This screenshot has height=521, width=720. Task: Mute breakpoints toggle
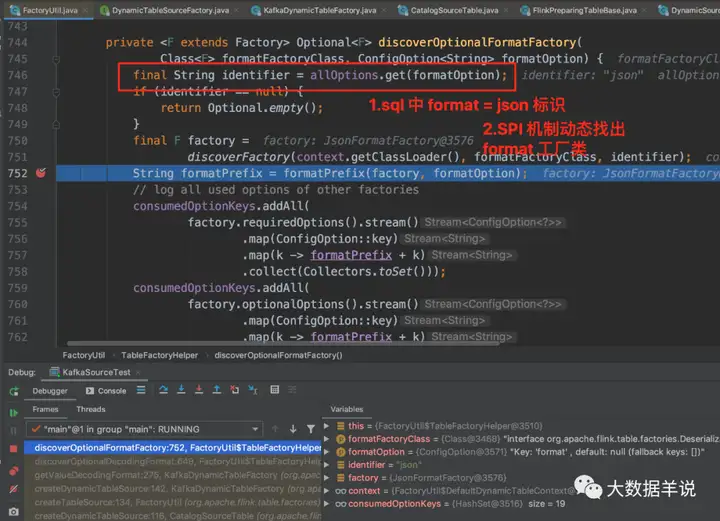pyautogui.click(x=14, y=489)
